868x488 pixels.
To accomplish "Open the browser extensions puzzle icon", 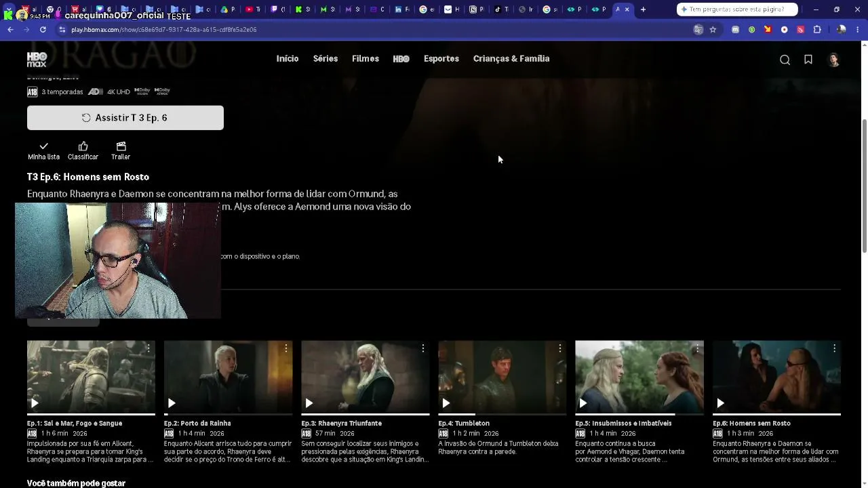I will [x=817, y=30].
